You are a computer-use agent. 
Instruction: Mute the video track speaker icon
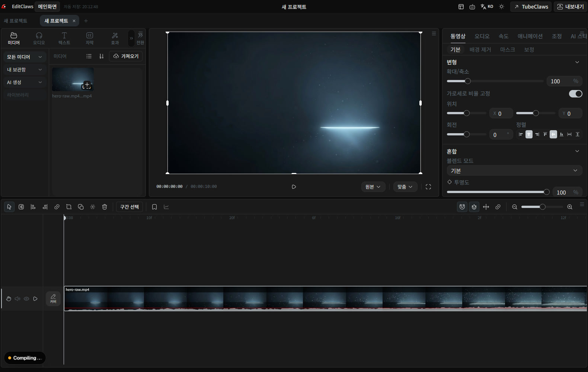[x=17, y=299]
